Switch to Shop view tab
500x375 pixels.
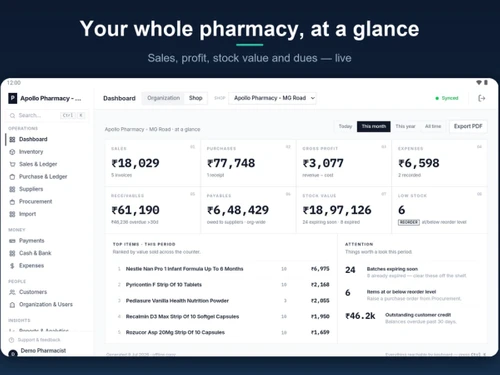196,98
